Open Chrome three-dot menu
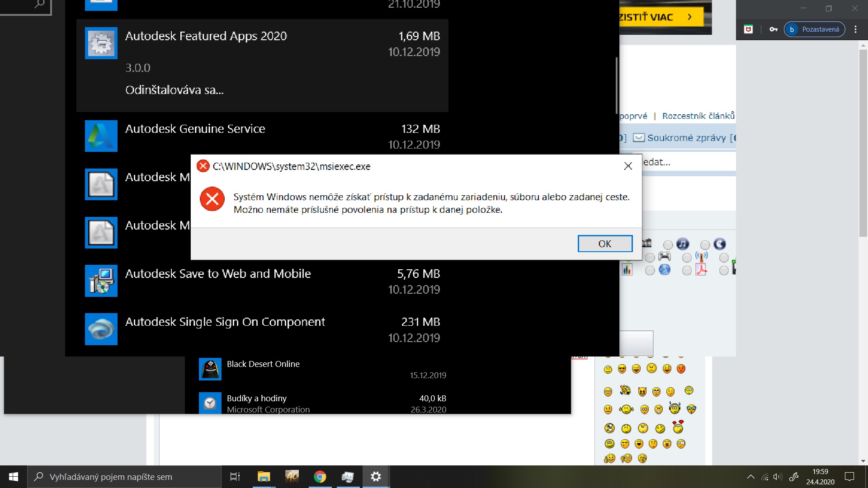The image size is (868, 488). click(855, 29)
